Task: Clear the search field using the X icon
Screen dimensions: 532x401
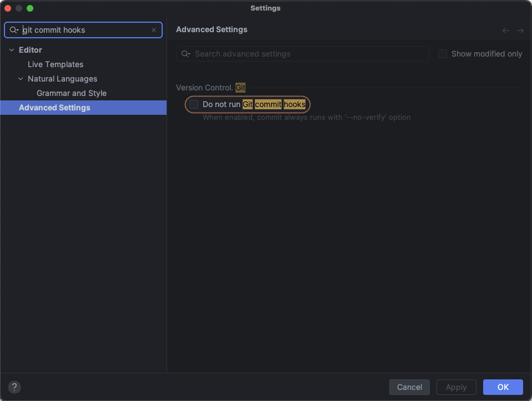Action: click(x=154, y=30)
